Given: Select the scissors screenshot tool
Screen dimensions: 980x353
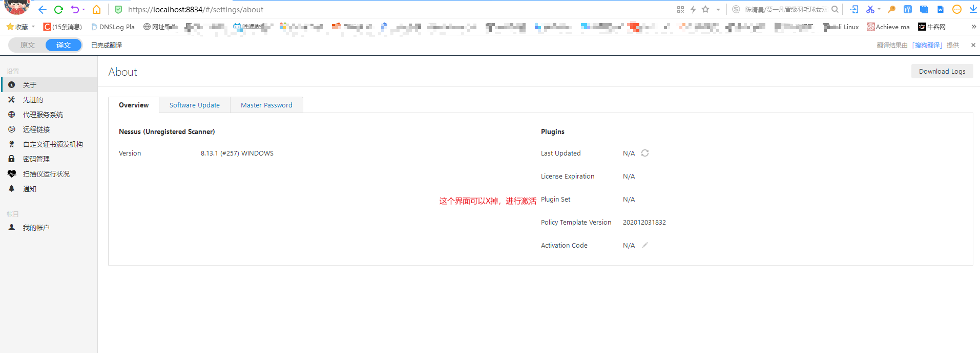Looking at the screenshot, I should pos(870,9).
